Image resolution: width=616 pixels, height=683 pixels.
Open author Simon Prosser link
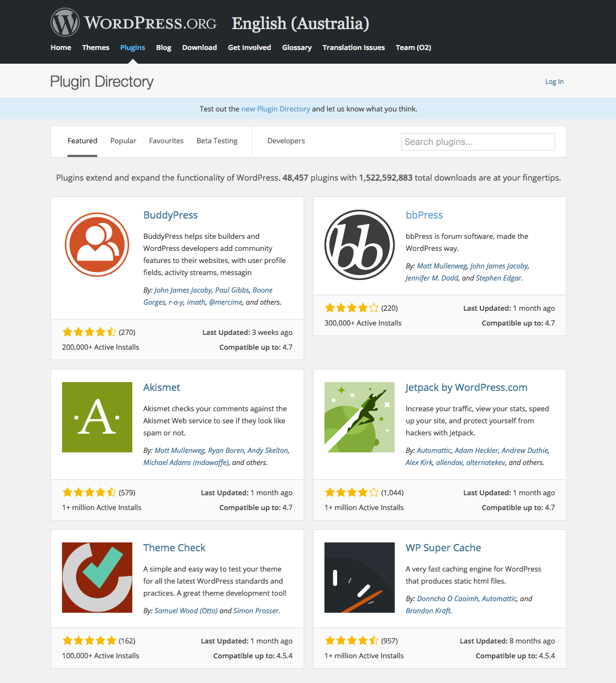(256, 611)
